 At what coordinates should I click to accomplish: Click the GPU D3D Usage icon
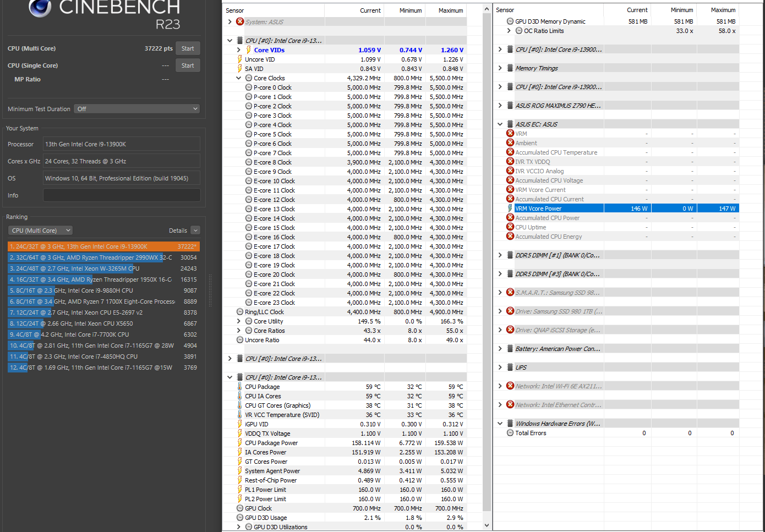point(240,518)
